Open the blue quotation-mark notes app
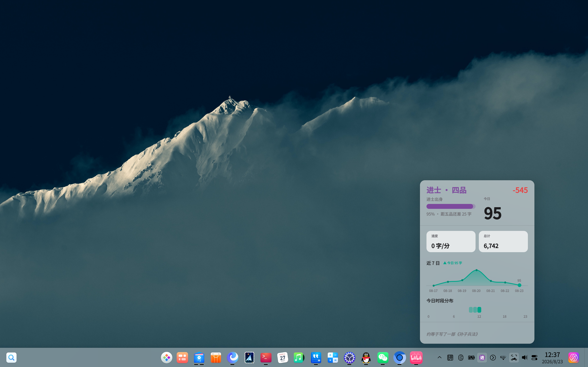 point(316,358)
